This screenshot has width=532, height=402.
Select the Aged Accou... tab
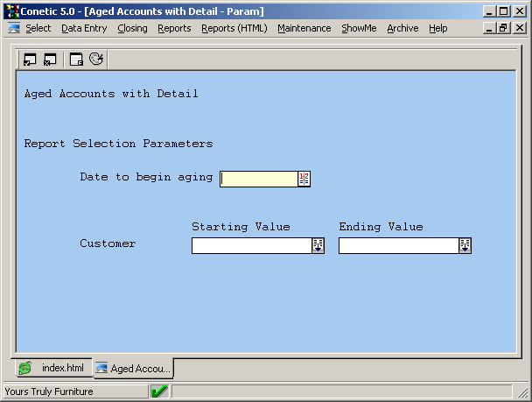click(x=133, y=369)
